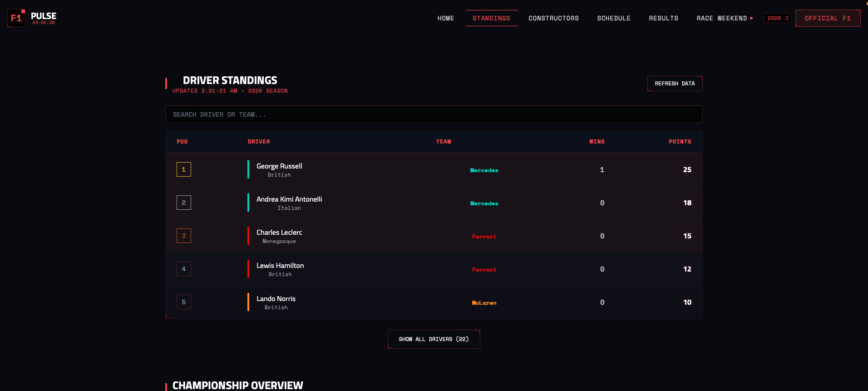Image resolution: width=868 pixels, height=391 pixels.
Task: View the Results page
Action: point(663,18)
